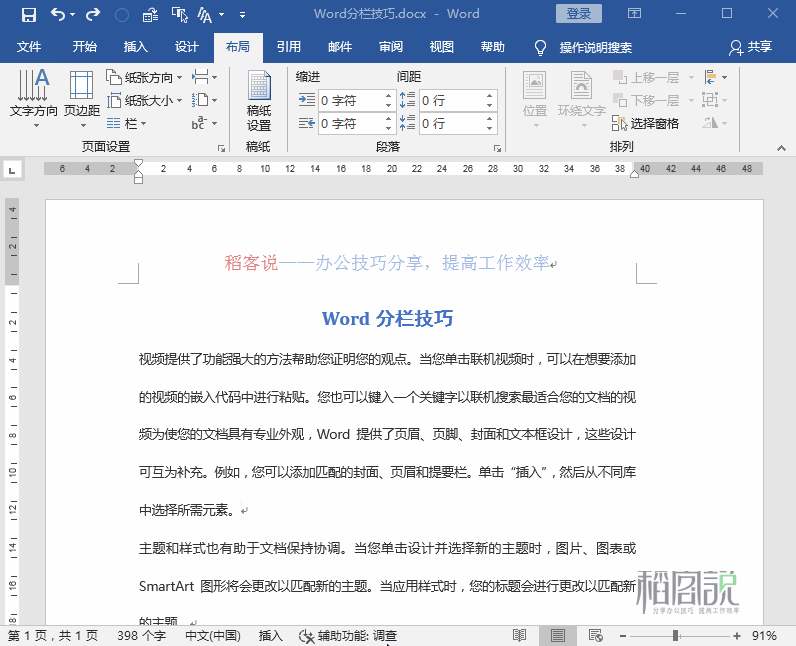Click the right indent value field
Image resolution: width=796 pixels, height=646 pixels.
pos(351,123)
